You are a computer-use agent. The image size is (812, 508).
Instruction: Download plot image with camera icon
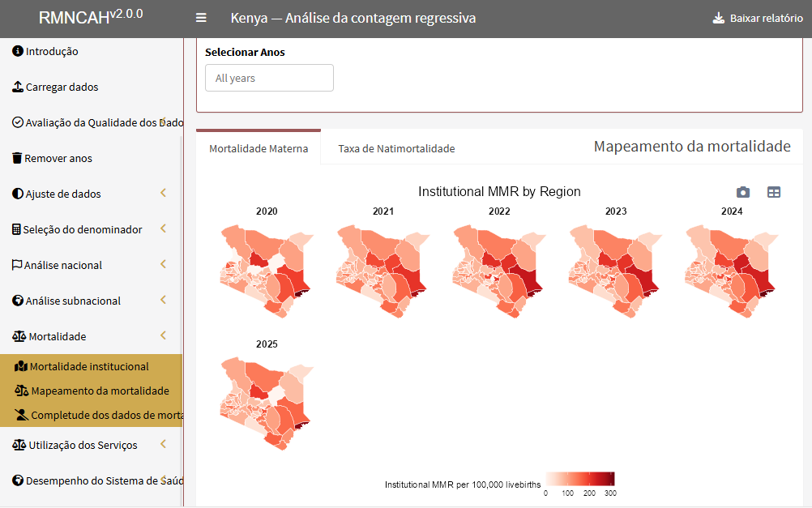(743, 192)
